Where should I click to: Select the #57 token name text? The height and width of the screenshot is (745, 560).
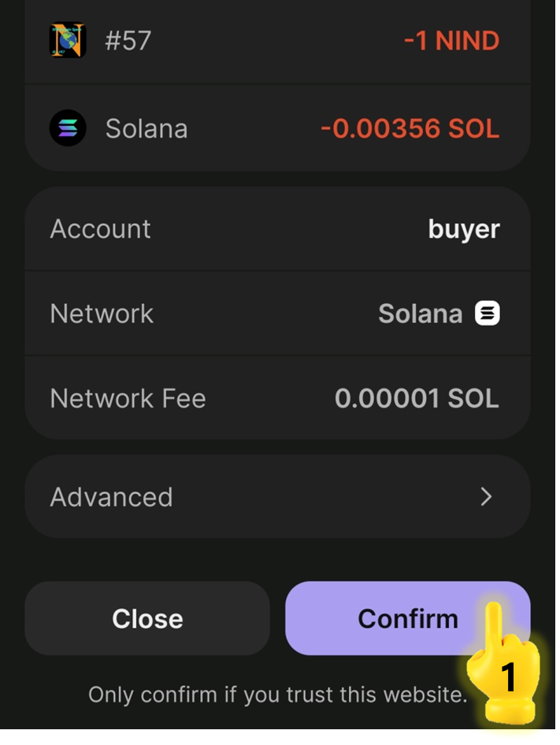point(128,41)
